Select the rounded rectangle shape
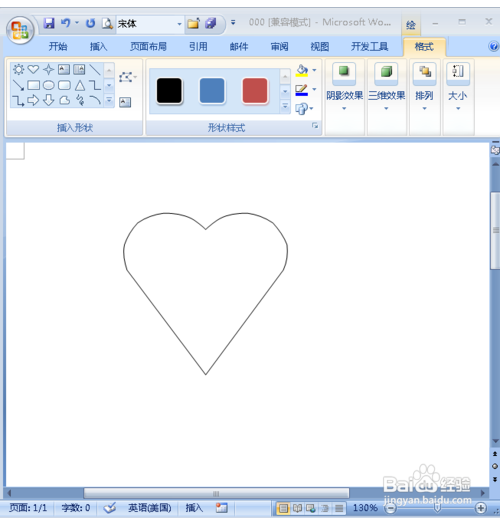Image resolution: width=500 pixels, height=518 pixels. [x=64, y=85]
